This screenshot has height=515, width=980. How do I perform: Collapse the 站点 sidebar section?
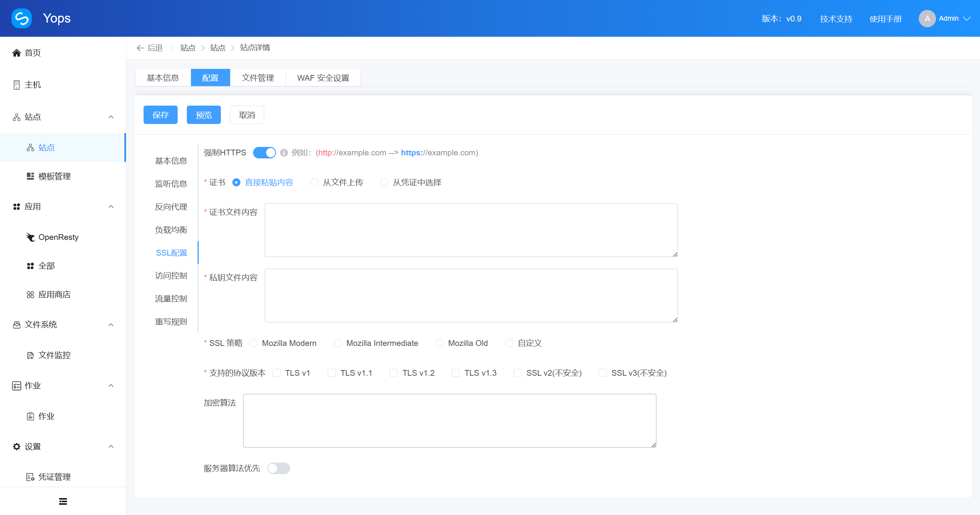pyautogui.click(x=111, y=117)
